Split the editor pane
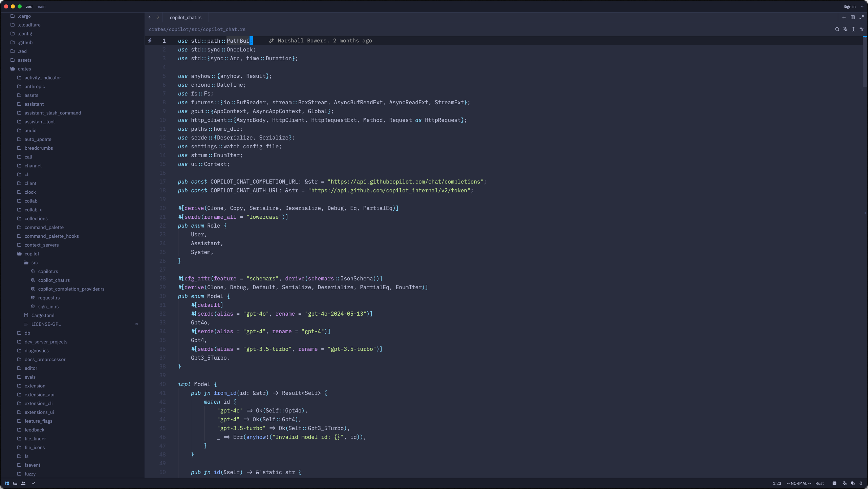This screenshot has height=489, width=868. click(x=853, y=17)
